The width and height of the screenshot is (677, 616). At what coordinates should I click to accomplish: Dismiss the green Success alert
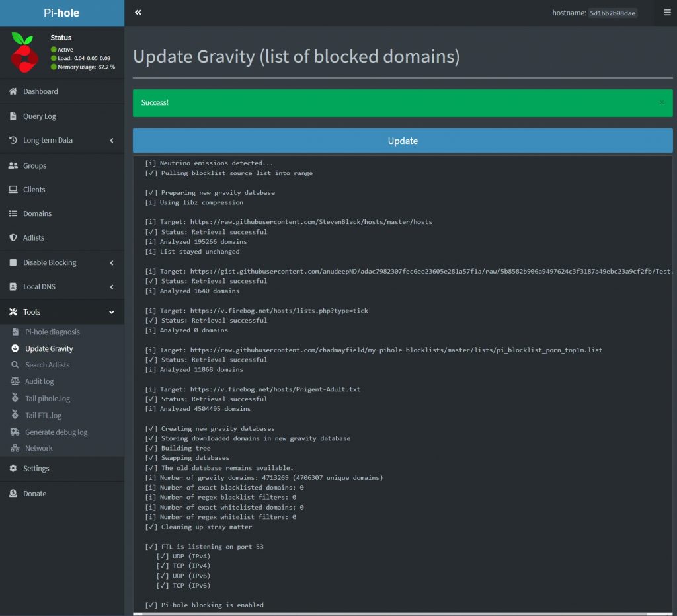coord(662,103)
